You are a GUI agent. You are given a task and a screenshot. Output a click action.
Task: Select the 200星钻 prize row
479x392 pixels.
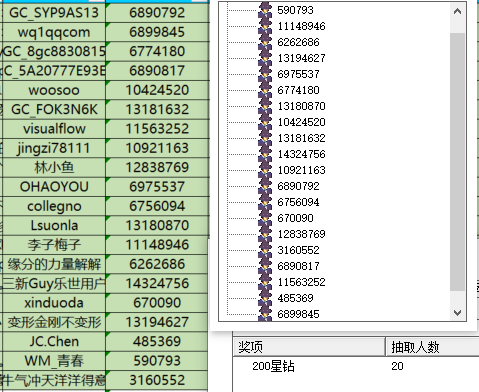(x=273, y=366)
